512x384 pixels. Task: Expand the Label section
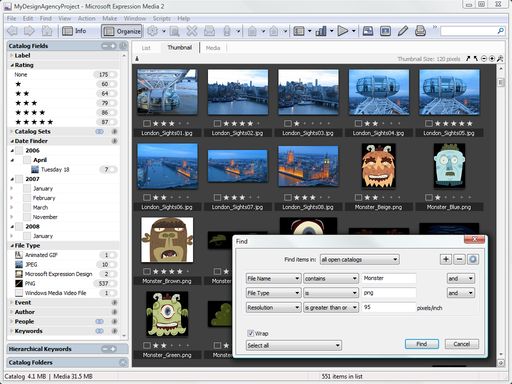(12, 55)
